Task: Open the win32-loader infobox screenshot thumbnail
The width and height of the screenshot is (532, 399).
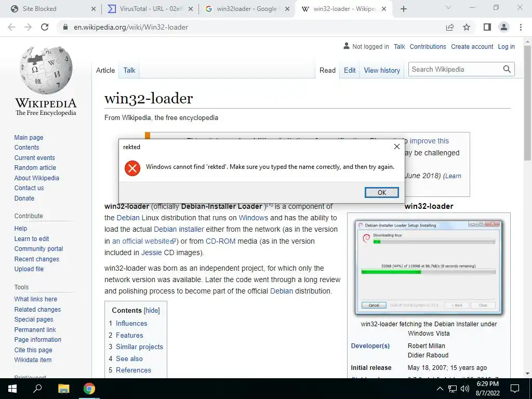Action: [429, 268]
